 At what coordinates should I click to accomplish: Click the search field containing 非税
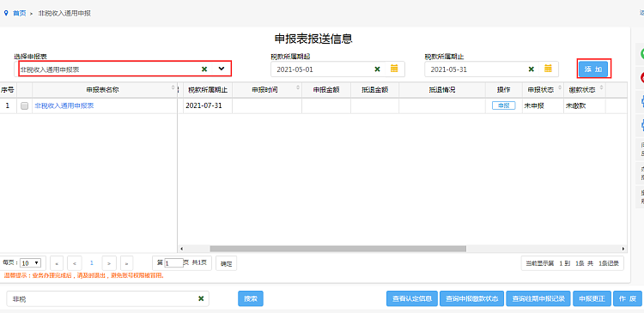(107, 299)
